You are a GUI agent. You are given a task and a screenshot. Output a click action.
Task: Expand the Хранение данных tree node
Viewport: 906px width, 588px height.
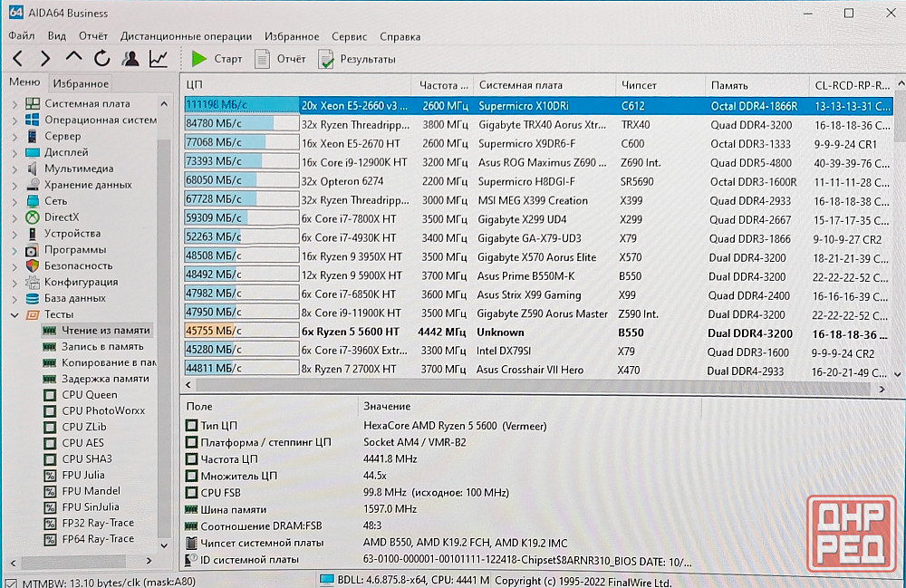click(14, 185)
